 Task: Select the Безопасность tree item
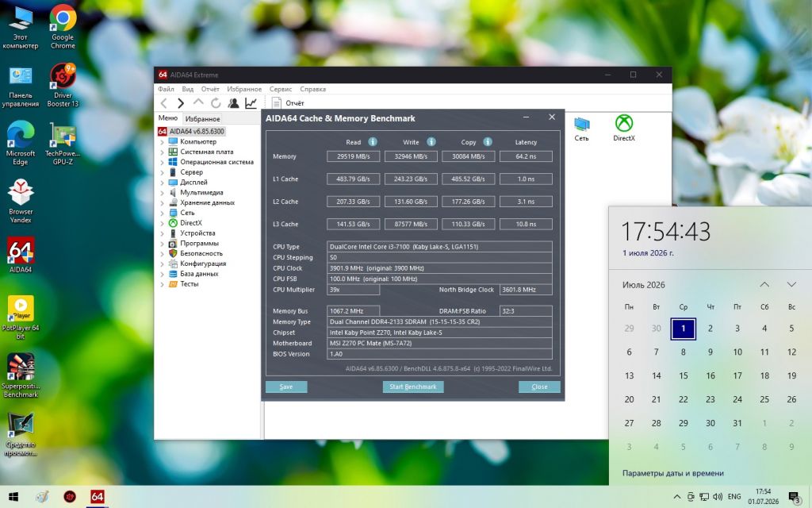tap(201, 253)
